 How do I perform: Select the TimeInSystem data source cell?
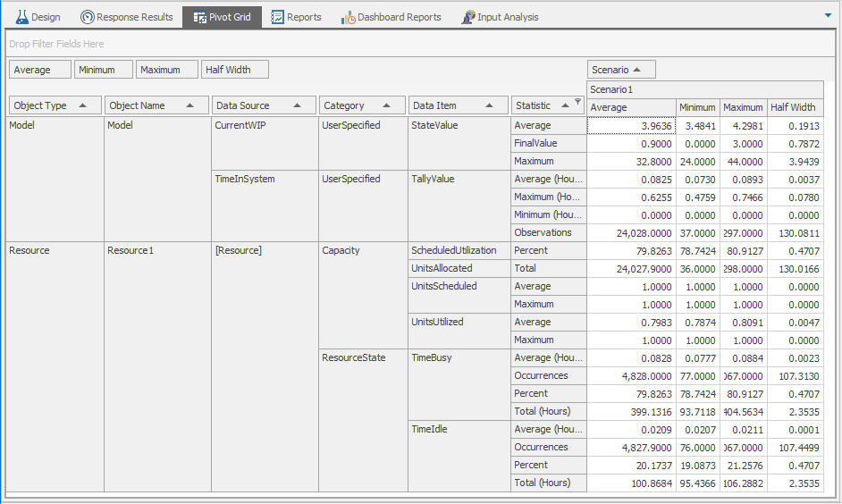pyautogui.click(x=265, y=206)
